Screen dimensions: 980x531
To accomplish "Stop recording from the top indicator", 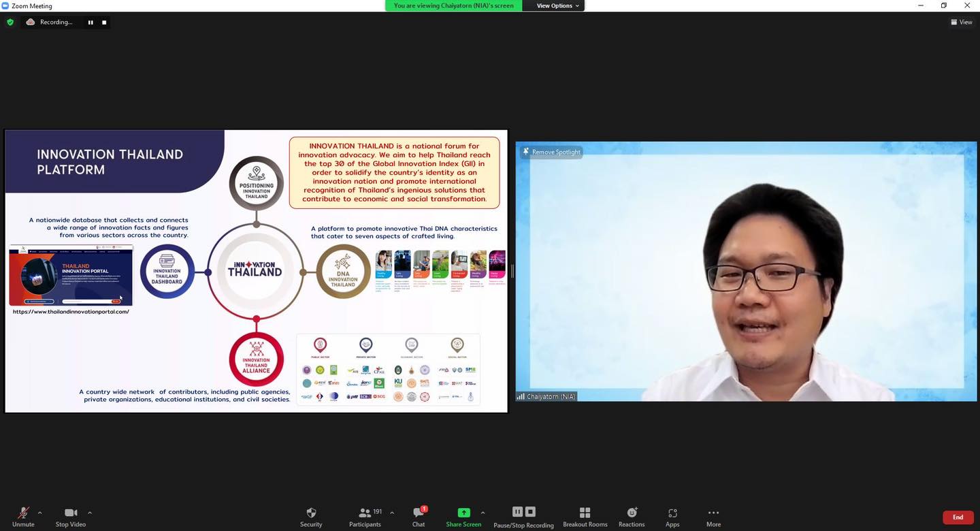I will pos(104,22).
